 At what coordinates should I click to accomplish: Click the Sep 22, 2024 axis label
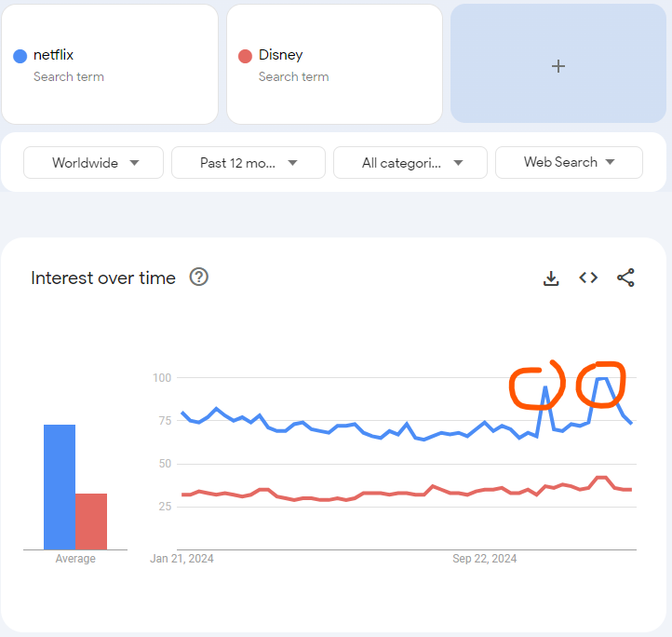484,559
